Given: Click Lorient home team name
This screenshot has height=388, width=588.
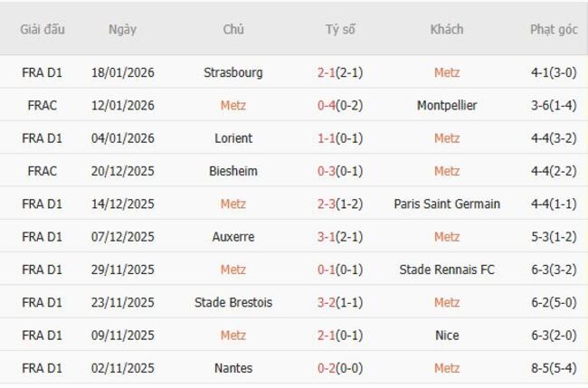Looking at the screenshot, I should [x=233, y=138].
